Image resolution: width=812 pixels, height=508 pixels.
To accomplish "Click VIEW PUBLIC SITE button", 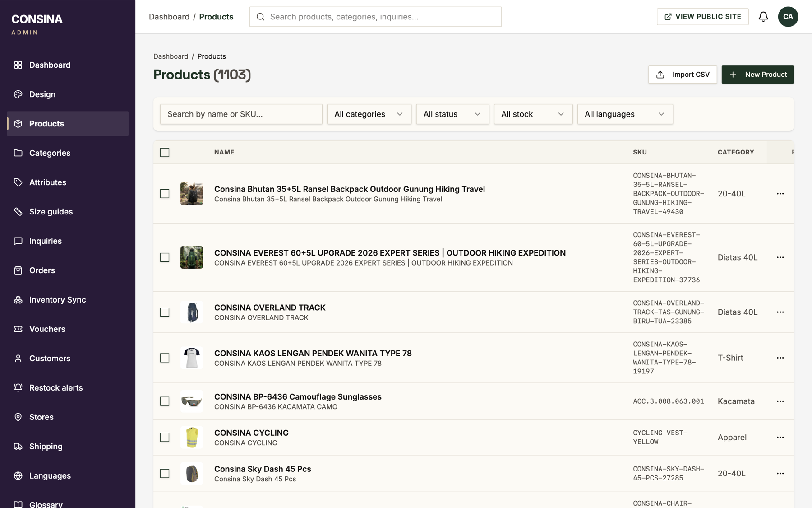I will [702, 17].
